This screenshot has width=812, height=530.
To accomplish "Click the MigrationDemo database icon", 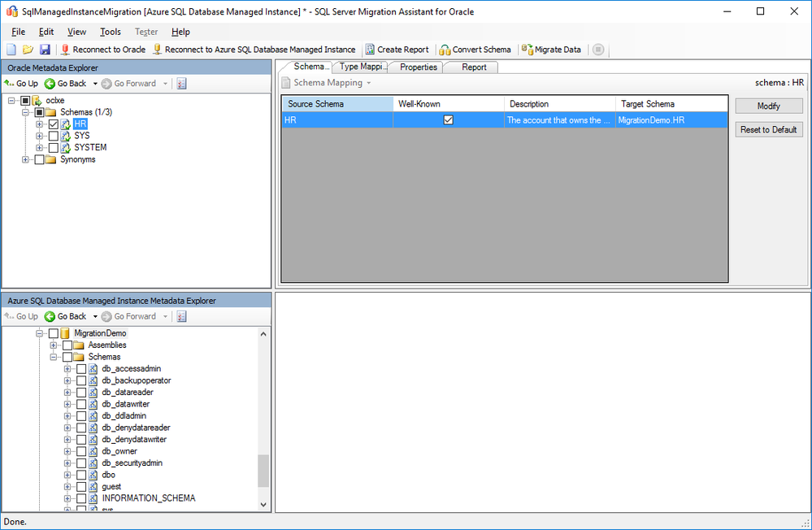I will pos(65,333).
